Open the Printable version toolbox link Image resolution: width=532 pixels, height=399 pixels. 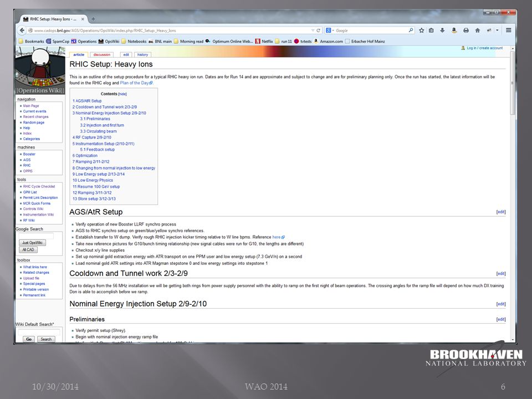pyautogui.click(x=36, y=289)
